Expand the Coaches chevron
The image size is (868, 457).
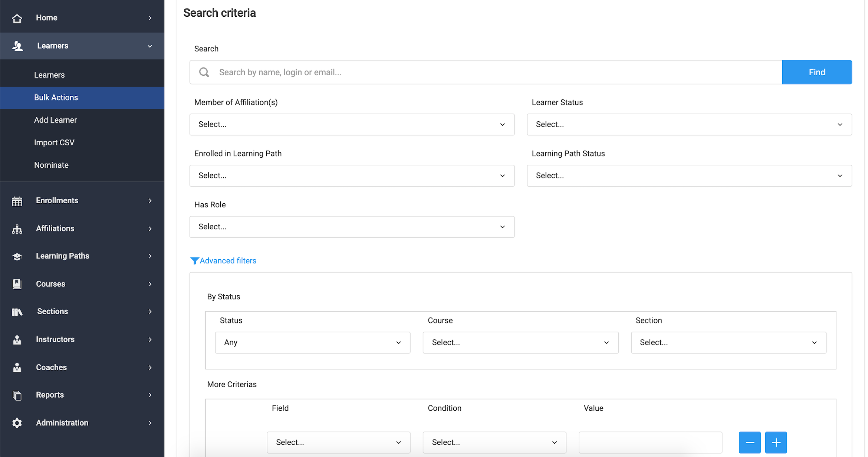click(x=150, y=368)
